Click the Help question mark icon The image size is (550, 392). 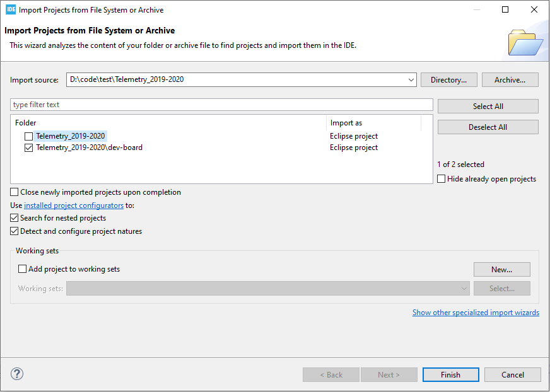click(17, 374)
